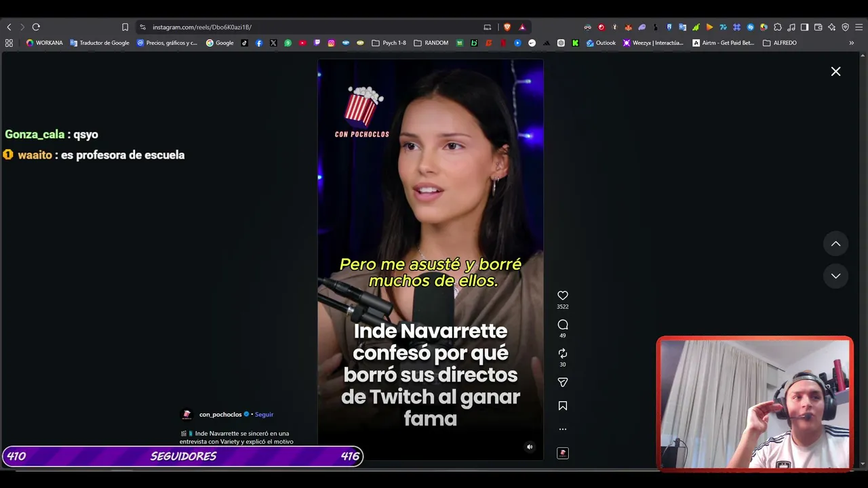Open the X (Twitter) bookmark icon
Screen dimensions: 868x488
coord(273,43)
